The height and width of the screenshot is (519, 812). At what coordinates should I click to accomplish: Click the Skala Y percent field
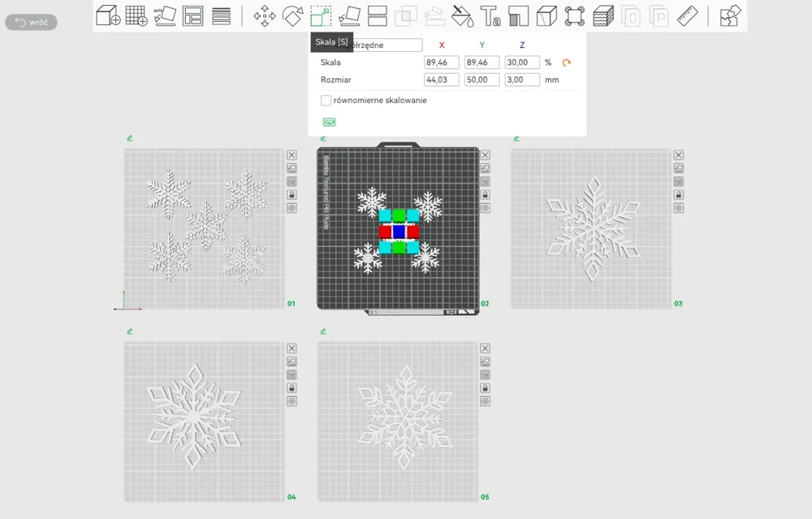[482, 63]
